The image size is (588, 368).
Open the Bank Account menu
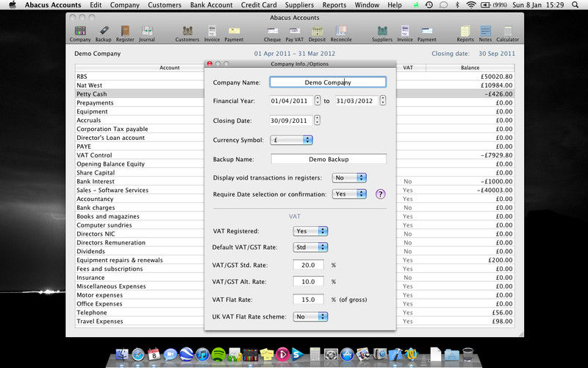(x=212, y=5)
